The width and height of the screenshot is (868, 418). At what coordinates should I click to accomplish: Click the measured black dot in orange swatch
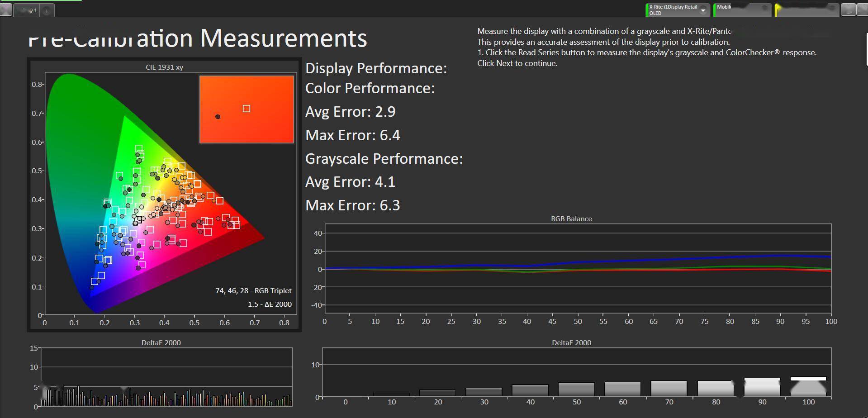click(x=218, y=117)
